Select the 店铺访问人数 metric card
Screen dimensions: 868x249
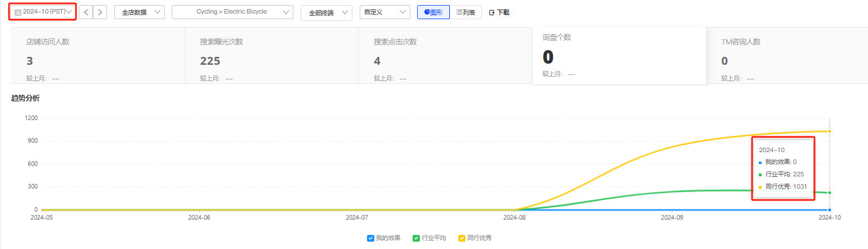(98, 56)
